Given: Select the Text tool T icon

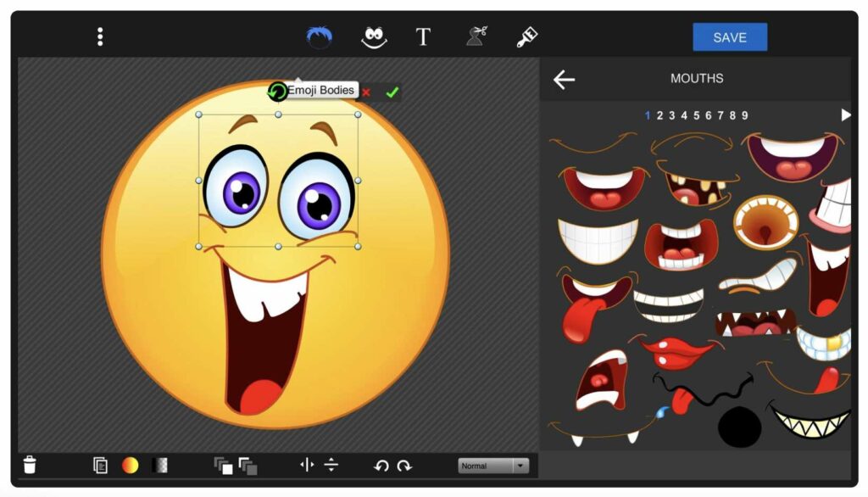Looking at the screenshot, I should coord(423,37).
